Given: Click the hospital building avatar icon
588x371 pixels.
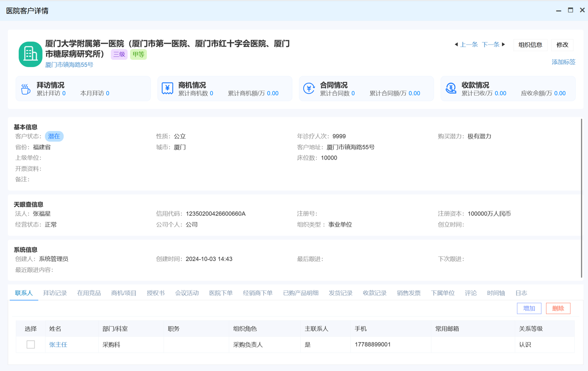Looking at the screenshot, I should [30, 54].
